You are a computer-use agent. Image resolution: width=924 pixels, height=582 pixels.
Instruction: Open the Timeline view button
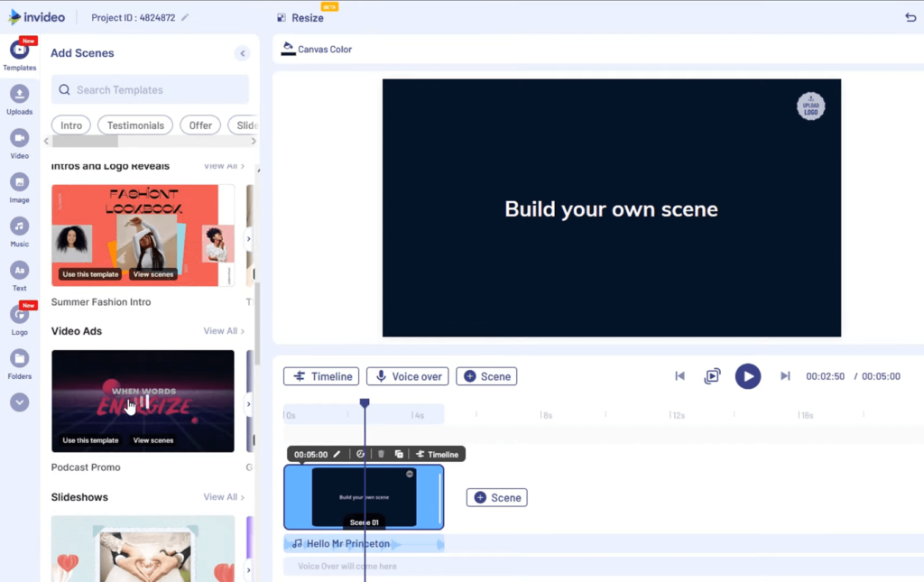[x=321, y=376]
